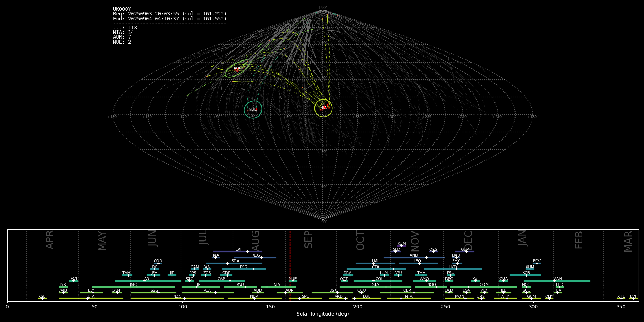Click the NOO shower label

tap(432, 285)
